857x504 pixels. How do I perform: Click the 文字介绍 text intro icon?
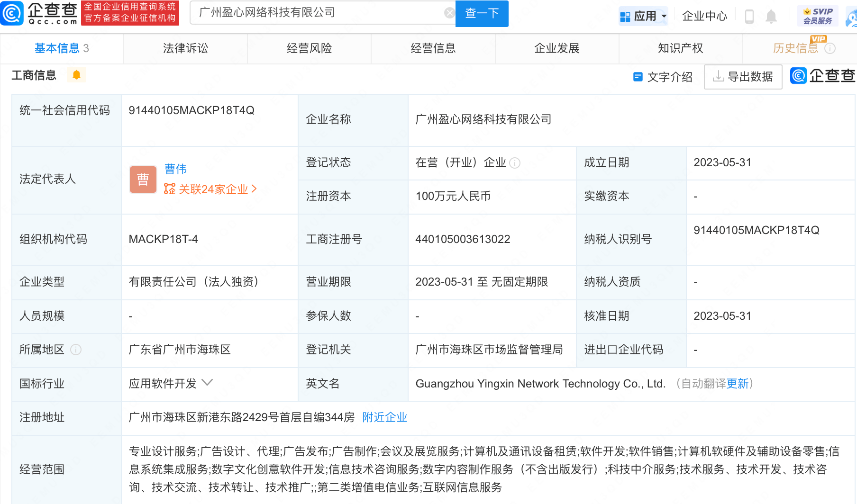click(637, 77)
